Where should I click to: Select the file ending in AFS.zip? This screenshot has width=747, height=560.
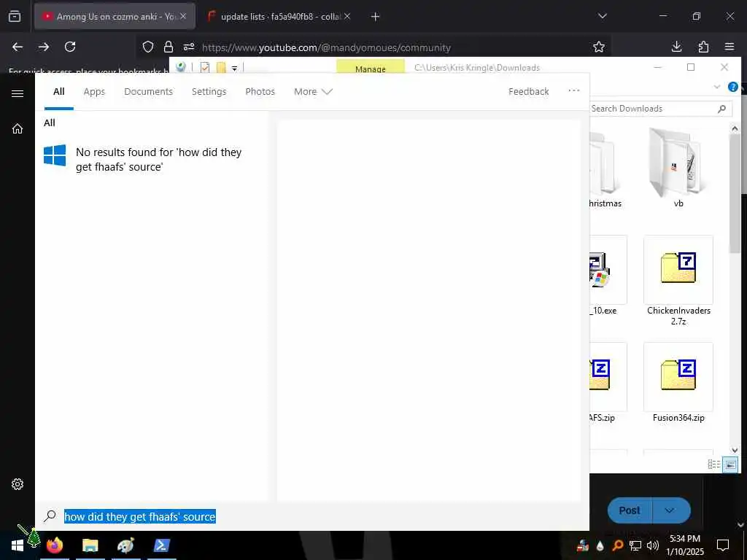pos(608,383)
